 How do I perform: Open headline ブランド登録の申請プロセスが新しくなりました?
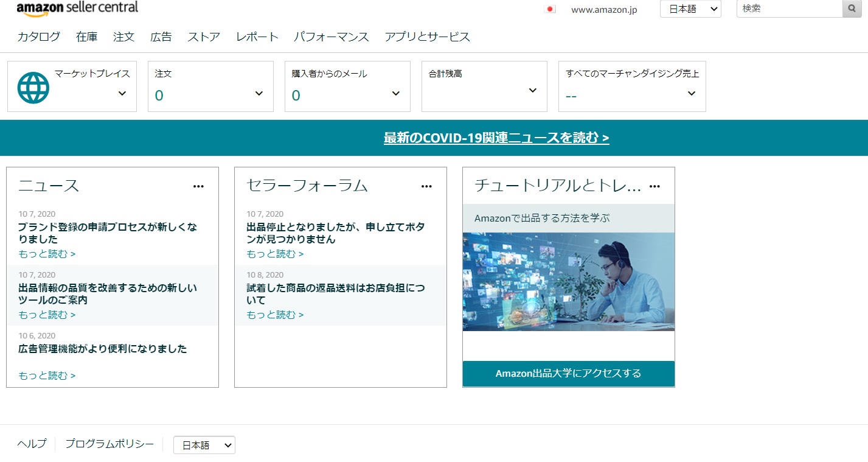(x=108, y=233)
